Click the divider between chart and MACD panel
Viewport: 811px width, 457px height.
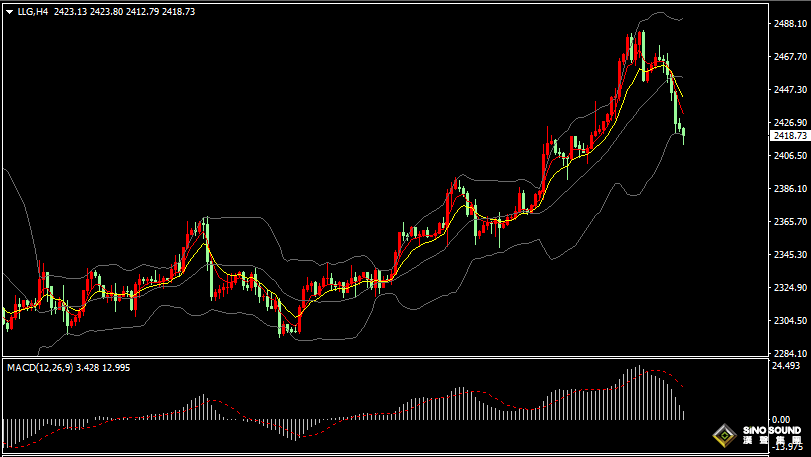click(x=380, y=358)
